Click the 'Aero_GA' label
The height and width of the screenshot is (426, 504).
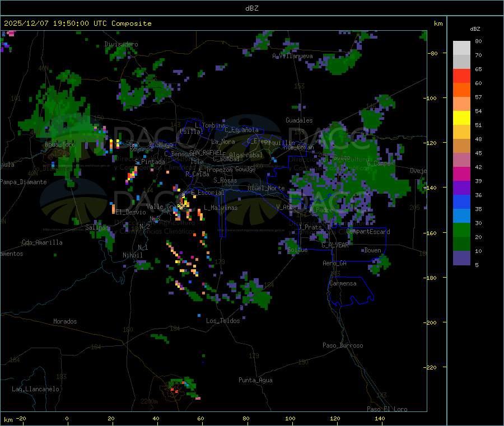pyautogui.click(x=334, y=263)
